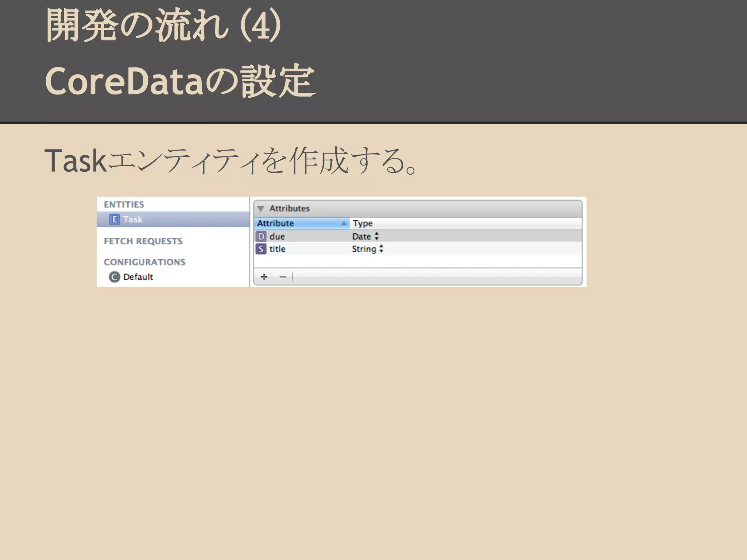Remove attribute with the minus button

pos(283,277)
